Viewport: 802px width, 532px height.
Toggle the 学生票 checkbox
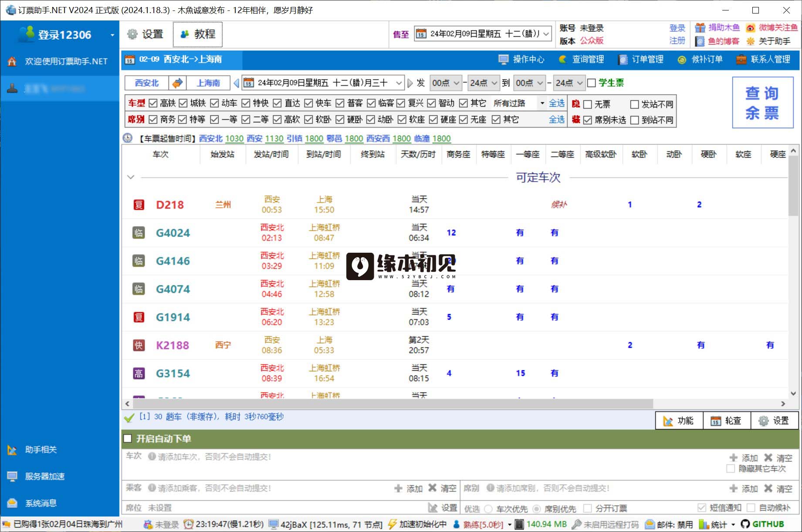[x=591, y=83]
